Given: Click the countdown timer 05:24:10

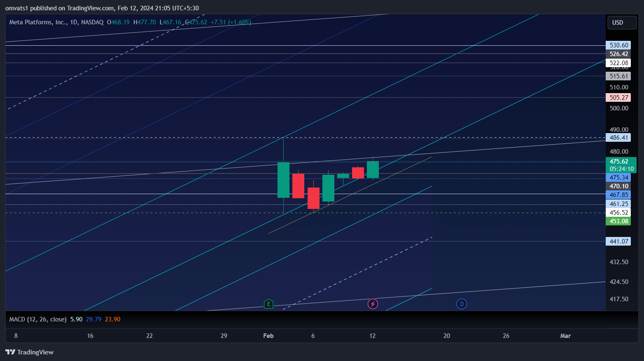Looking at the screenshot, I should tap(621, 169).
